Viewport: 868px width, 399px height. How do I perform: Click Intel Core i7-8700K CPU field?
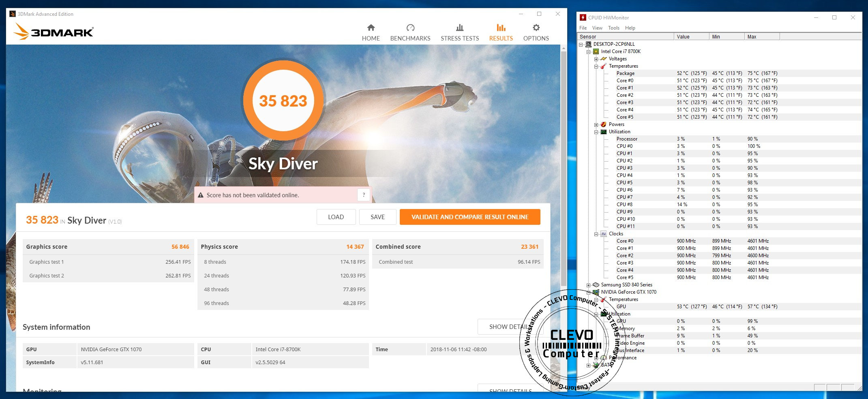pyautogui.click(x=310, y=349)
